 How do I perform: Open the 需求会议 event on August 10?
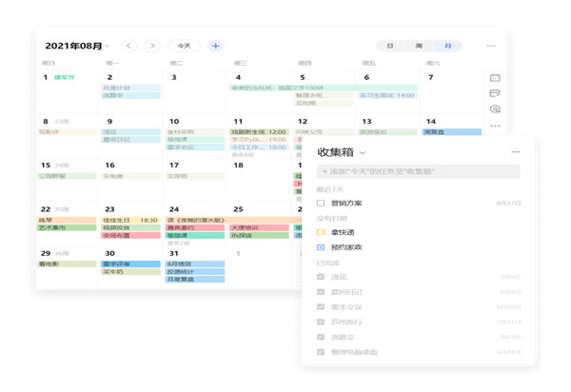pos(195,147)
